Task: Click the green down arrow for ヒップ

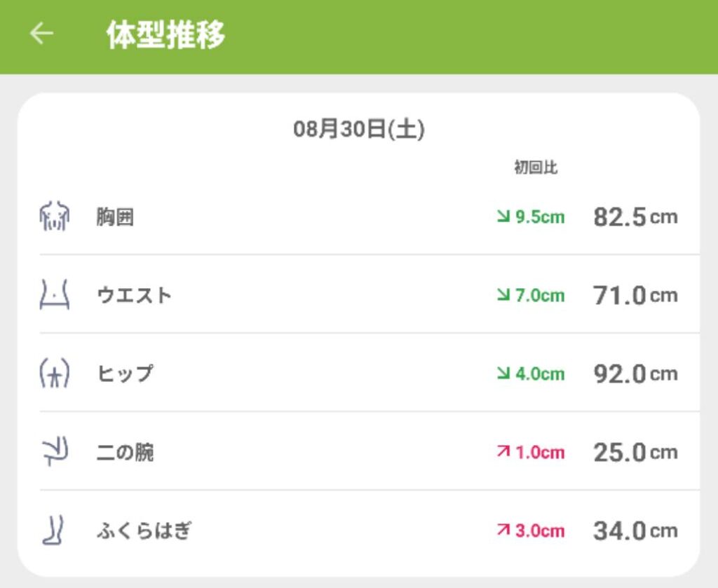Action: click(x=503, y=374)
